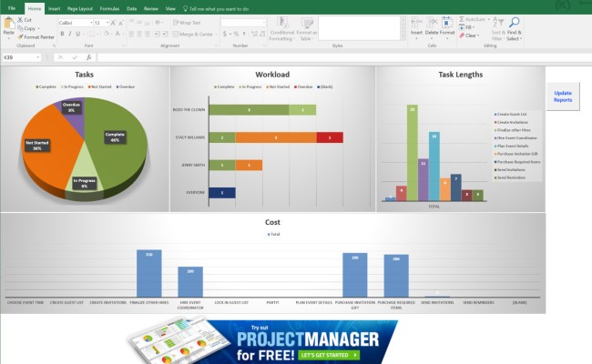The image size is (592, 364).
Task: Apply percent style
Action: coord(236,34)
